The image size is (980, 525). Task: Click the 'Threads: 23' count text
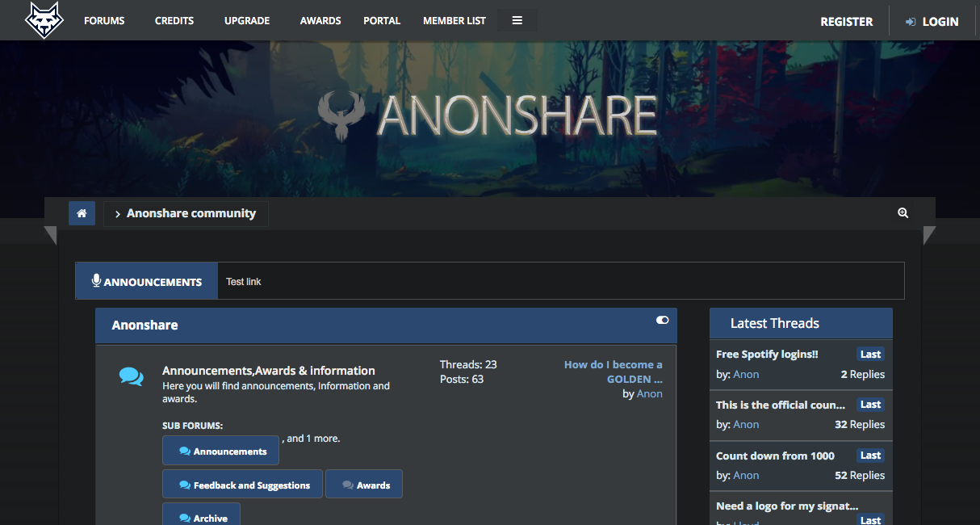coord(468,364)
